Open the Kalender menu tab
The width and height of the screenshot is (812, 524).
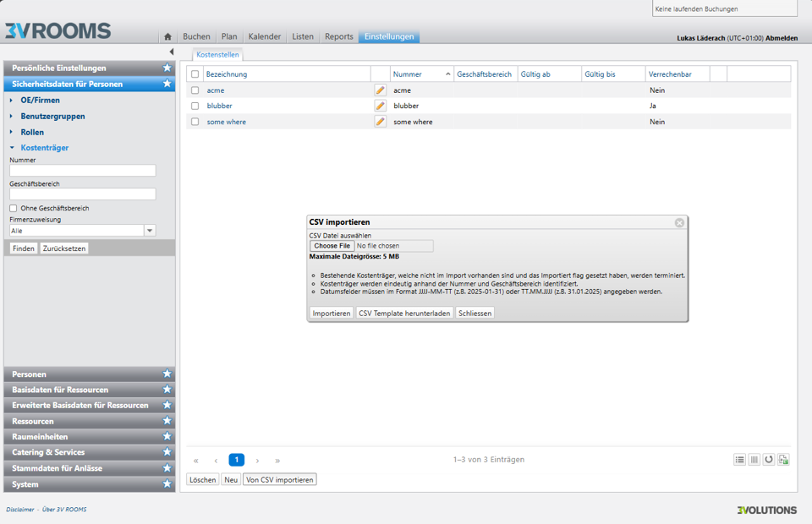point(265,37)
